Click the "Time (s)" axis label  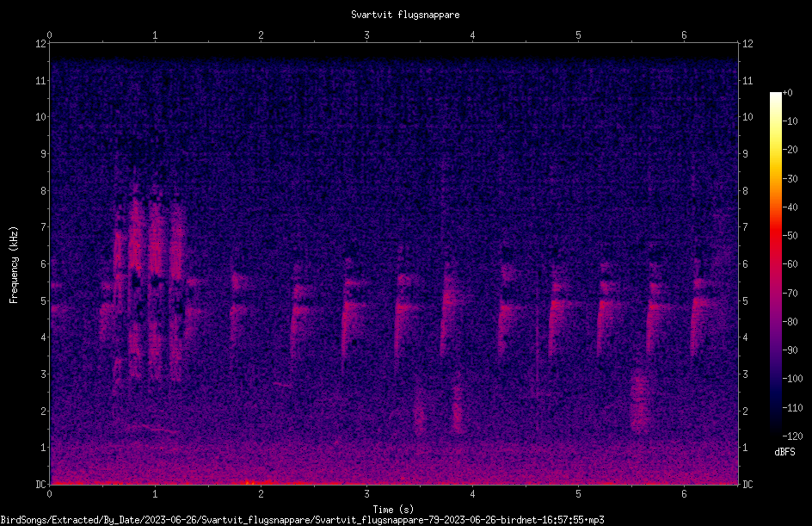(393, 510)
